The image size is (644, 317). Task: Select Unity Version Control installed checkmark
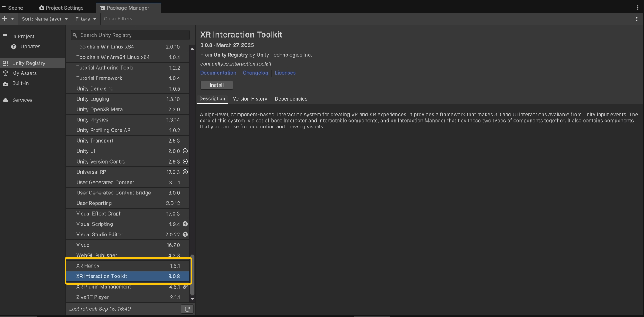pos(185,161)
